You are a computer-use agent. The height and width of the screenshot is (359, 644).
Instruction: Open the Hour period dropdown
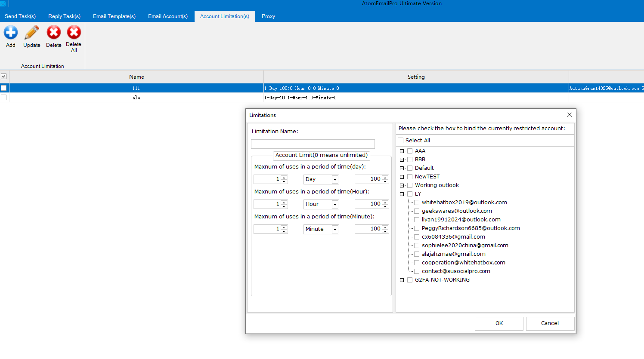pyautogui.click(x=335, y=204)
